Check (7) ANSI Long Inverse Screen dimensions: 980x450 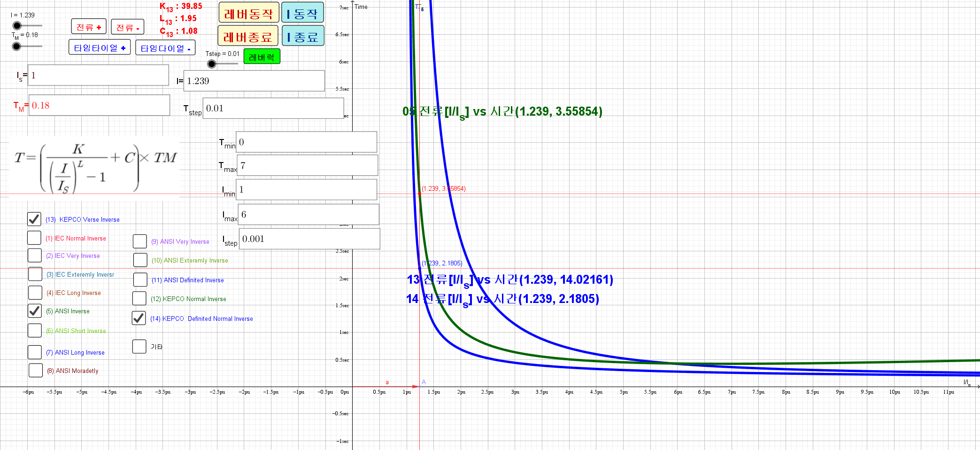pyautogui.click(x=35, y=352)
